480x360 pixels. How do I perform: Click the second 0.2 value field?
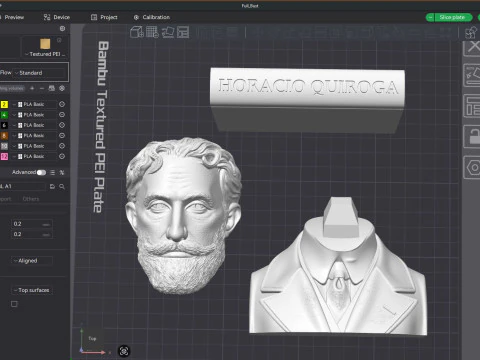(32, 234)
